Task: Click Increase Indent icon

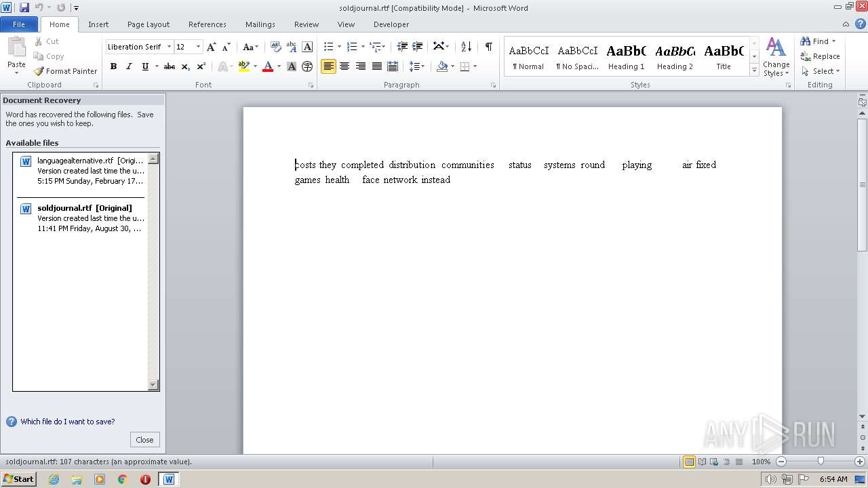Action: pos(418,47)
